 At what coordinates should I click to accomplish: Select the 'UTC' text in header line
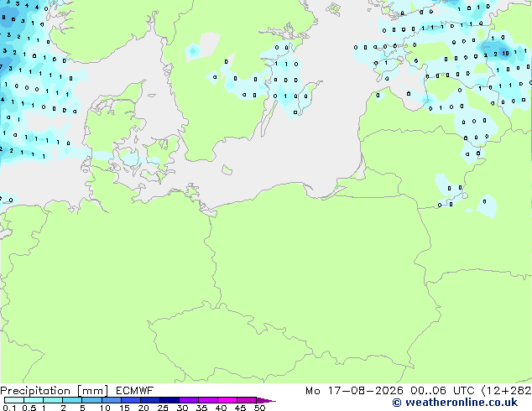click(464, 391)
